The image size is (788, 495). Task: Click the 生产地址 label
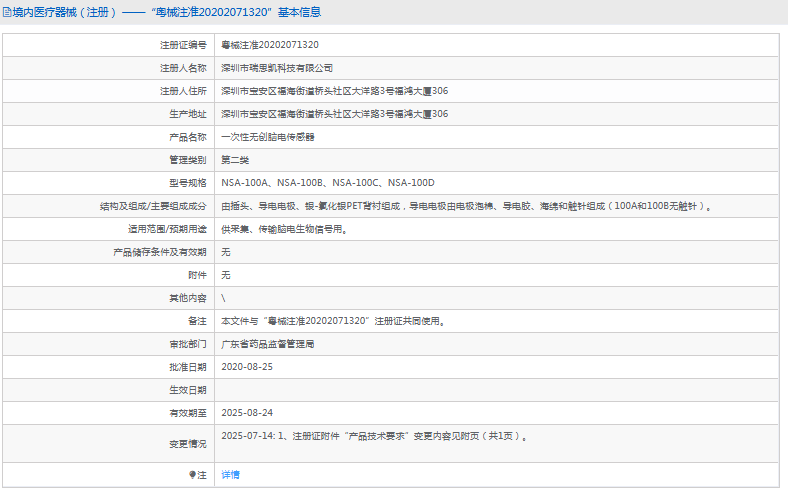[187, 114]
